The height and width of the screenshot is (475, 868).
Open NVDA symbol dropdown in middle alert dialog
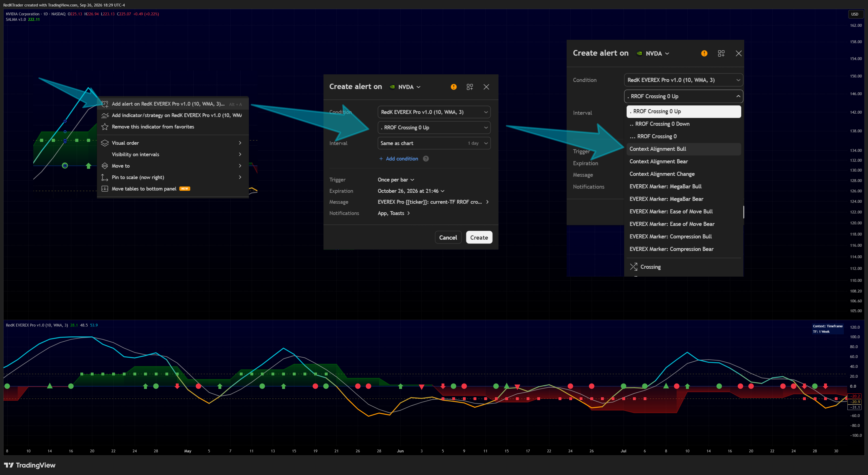pyautogui.click(x=405, y=87)
